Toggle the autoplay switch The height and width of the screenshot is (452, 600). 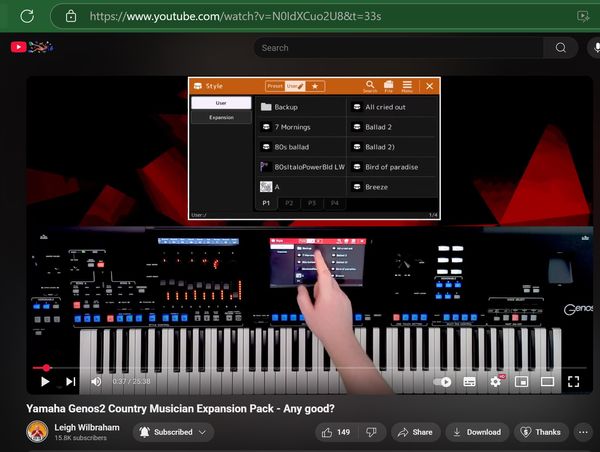pos(442,382)
